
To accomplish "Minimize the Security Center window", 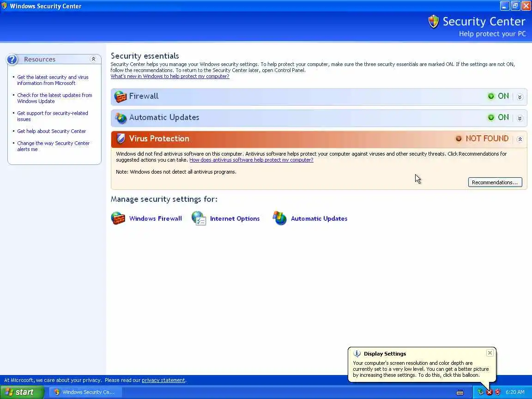I will 505,6.
